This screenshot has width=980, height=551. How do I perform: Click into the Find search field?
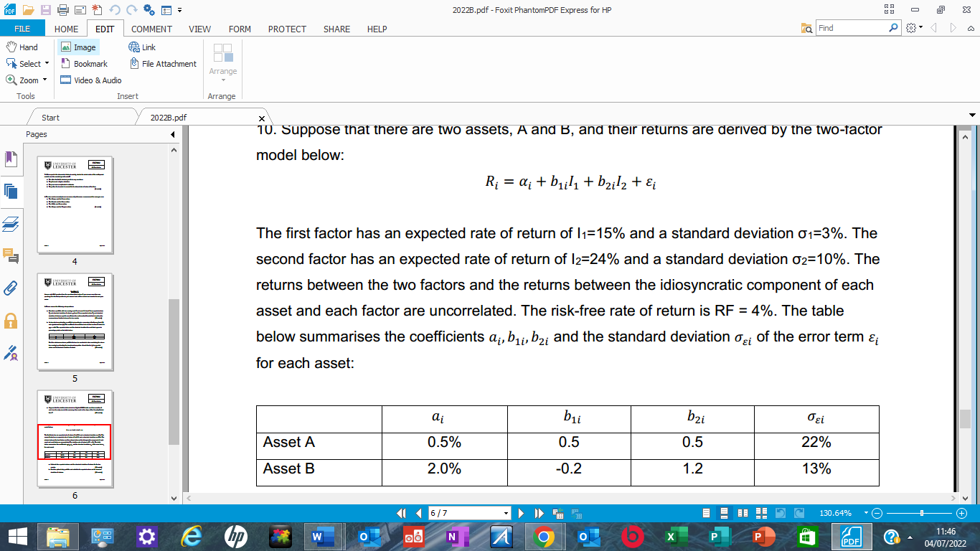click(851, 28)
